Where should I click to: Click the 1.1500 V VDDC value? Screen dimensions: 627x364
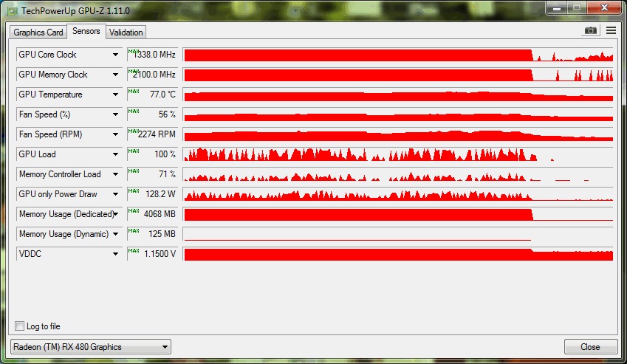pos(152,254)
